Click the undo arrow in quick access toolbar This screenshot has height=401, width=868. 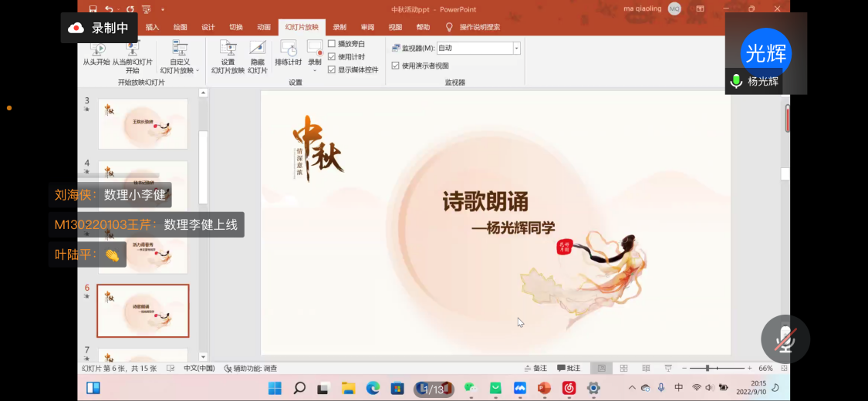(x=110, y=9)
